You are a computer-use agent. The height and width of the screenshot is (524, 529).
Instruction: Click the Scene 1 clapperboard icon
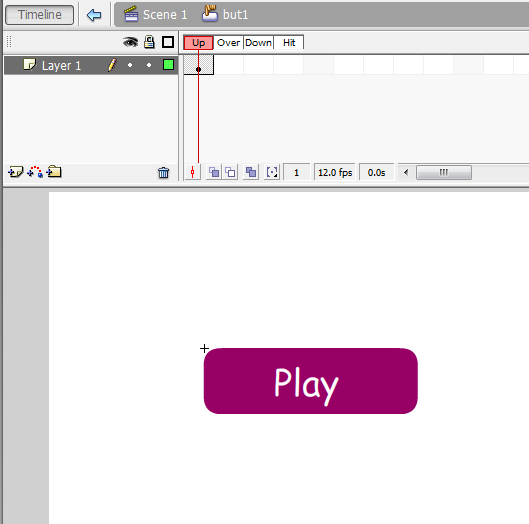tap(131, 14)
